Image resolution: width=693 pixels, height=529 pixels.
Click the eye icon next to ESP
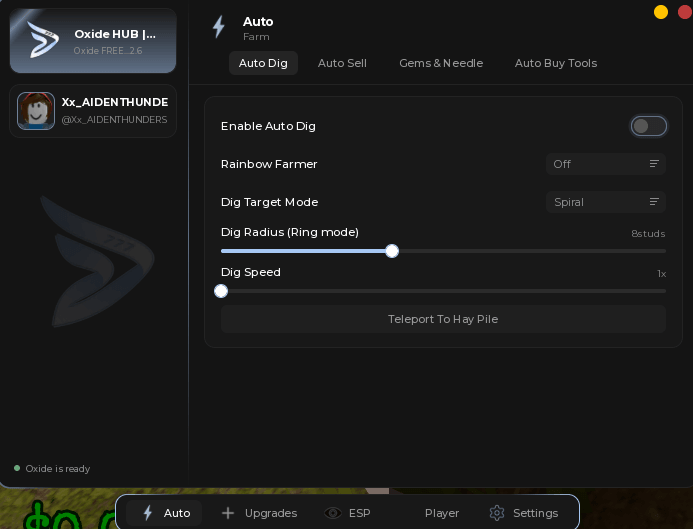(x=333, y=513)
